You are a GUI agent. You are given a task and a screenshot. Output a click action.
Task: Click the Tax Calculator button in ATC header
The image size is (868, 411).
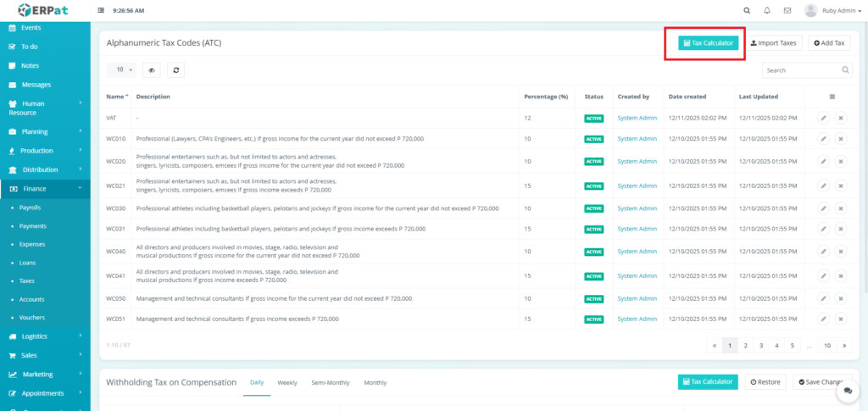click(x=709, y=42)
